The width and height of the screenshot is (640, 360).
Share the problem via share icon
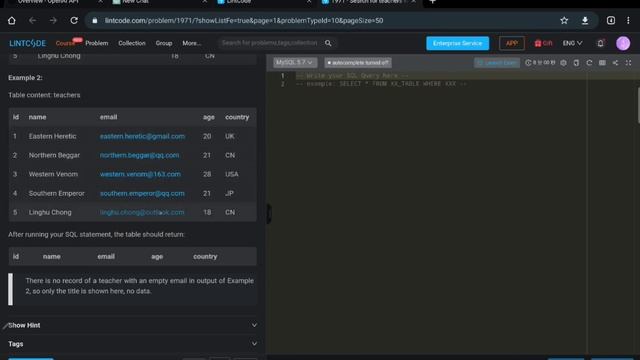pyautogui.click(x=615, y=63)
